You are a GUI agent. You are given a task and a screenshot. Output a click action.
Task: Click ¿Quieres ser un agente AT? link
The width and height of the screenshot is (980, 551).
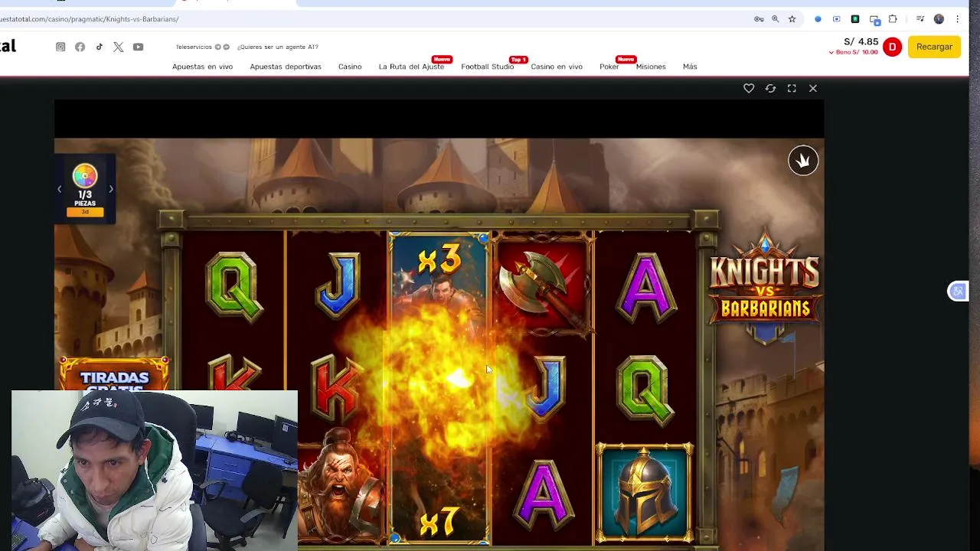point(277,47)
